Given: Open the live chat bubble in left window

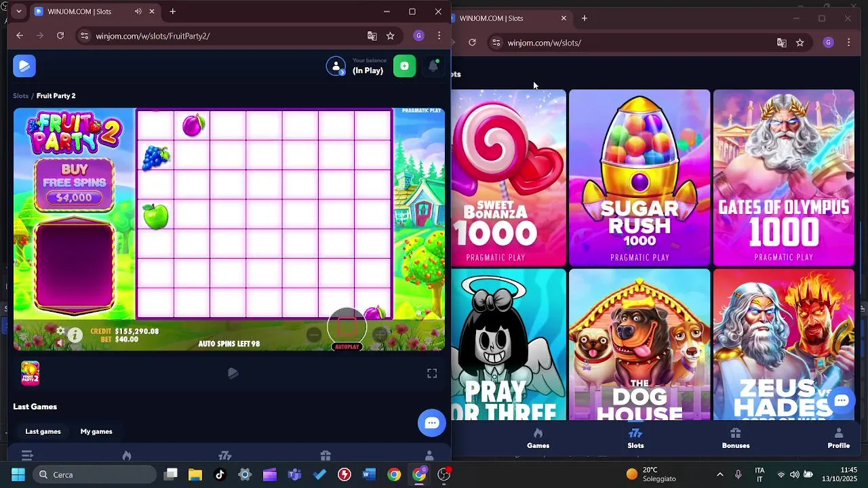Looking at the screenshot, I should [x=432, y=423].
